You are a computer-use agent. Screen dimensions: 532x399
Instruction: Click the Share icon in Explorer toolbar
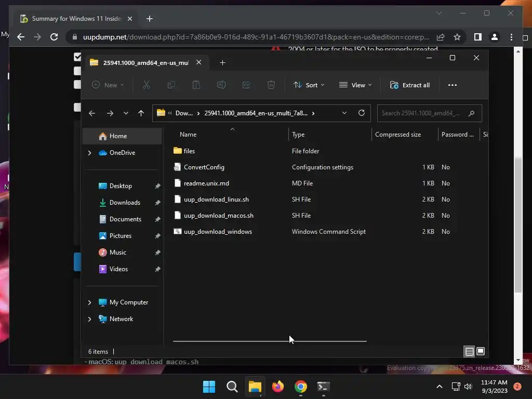(x=246, y=85)
